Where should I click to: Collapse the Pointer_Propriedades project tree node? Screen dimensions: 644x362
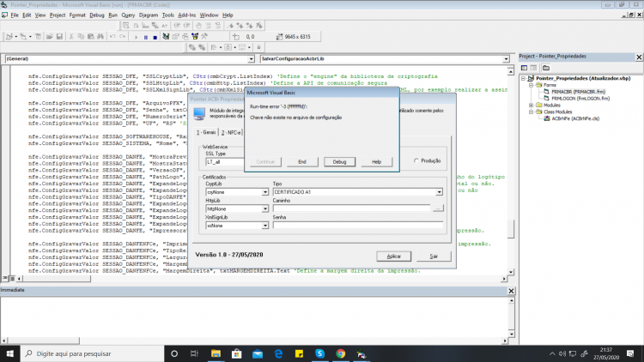[x=523, y=78]
